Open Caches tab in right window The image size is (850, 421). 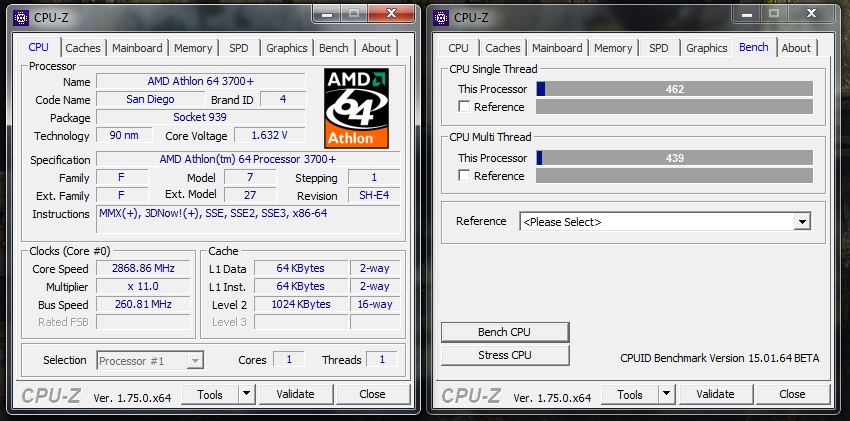tap(503, 48)
